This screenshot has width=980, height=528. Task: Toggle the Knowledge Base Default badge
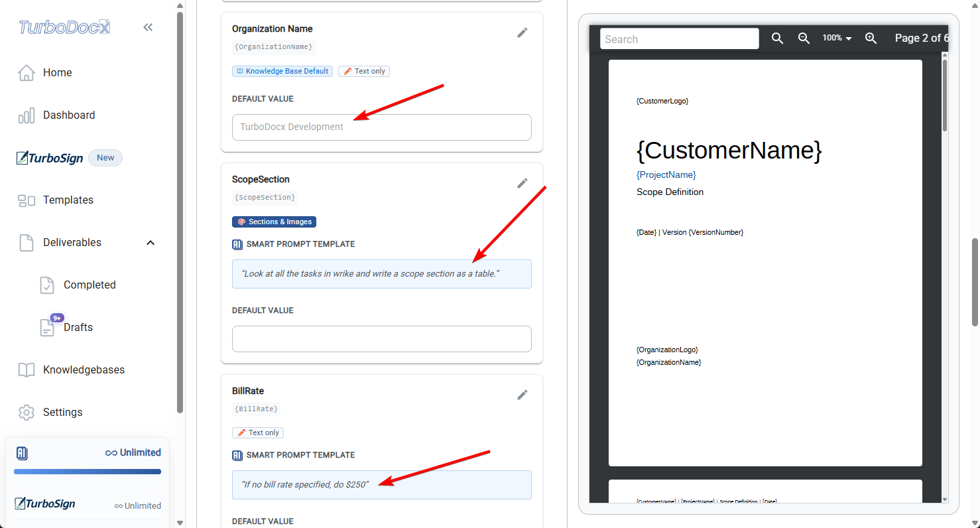282,71
